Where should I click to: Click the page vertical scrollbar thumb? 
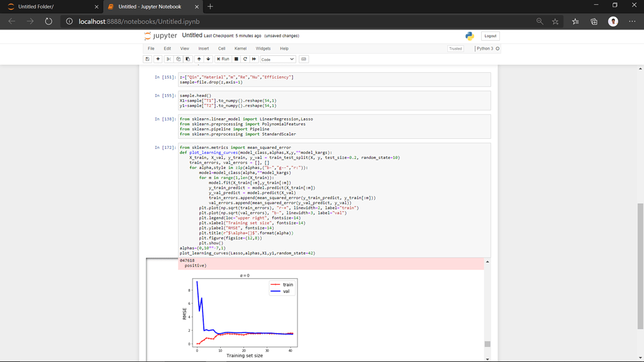(640, 266)
